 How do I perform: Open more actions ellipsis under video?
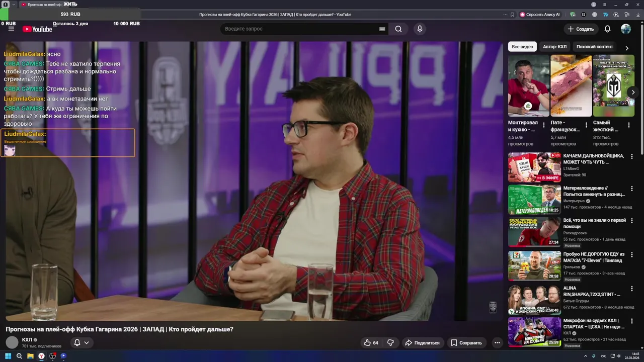497,342
